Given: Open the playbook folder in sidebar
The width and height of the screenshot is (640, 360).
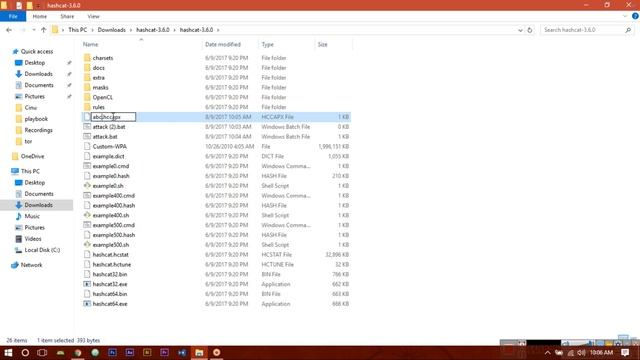Looking at the screenshot, I should 36,119.
